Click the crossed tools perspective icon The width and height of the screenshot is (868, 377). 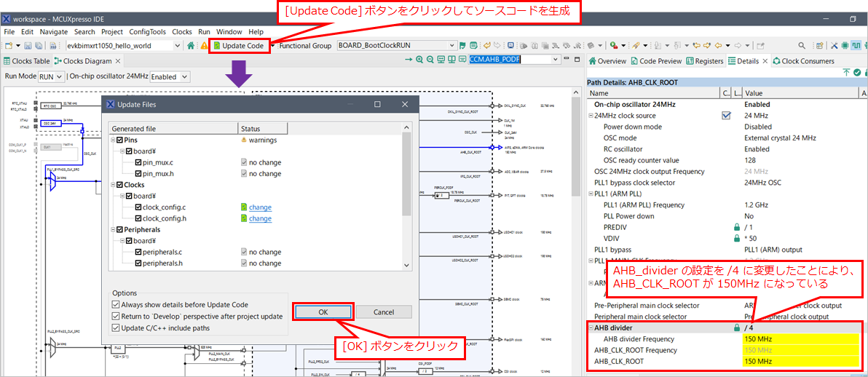[834, 45]
